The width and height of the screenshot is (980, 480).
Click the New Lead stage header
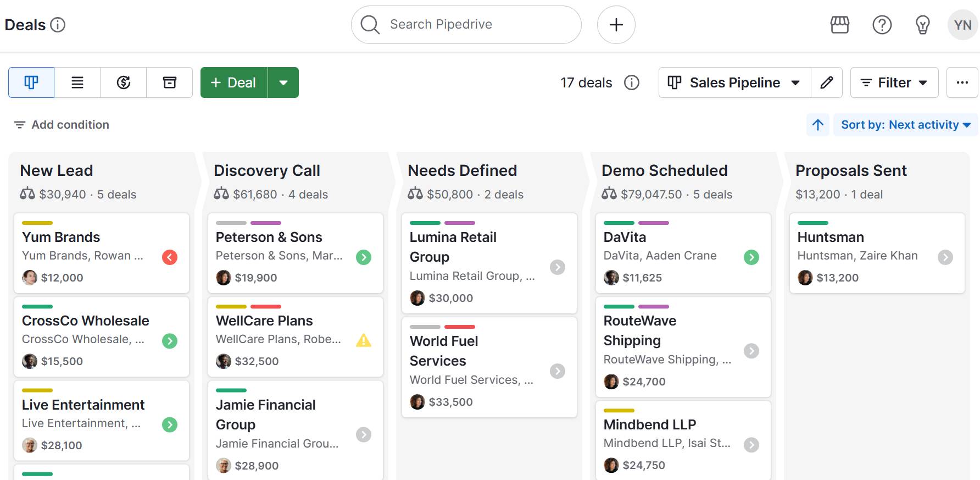[x=57, y=170]
